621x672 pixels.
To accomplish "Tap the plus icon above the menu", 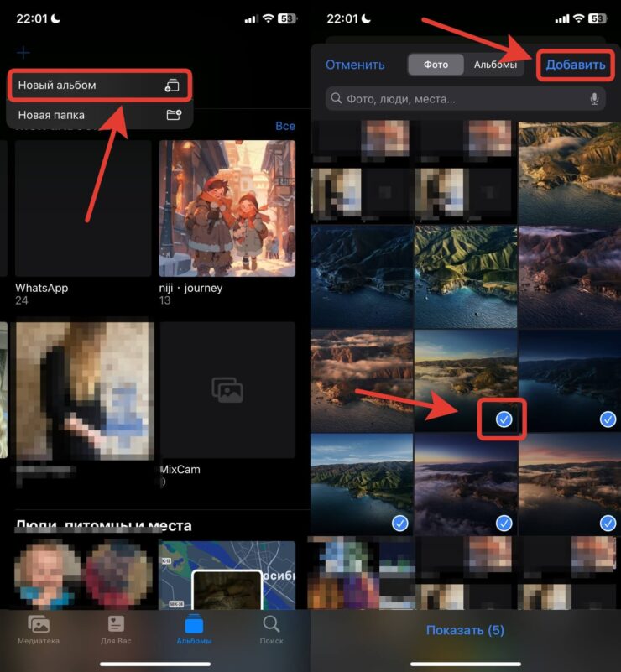I will pyautogui.click(x=23, y=53).
